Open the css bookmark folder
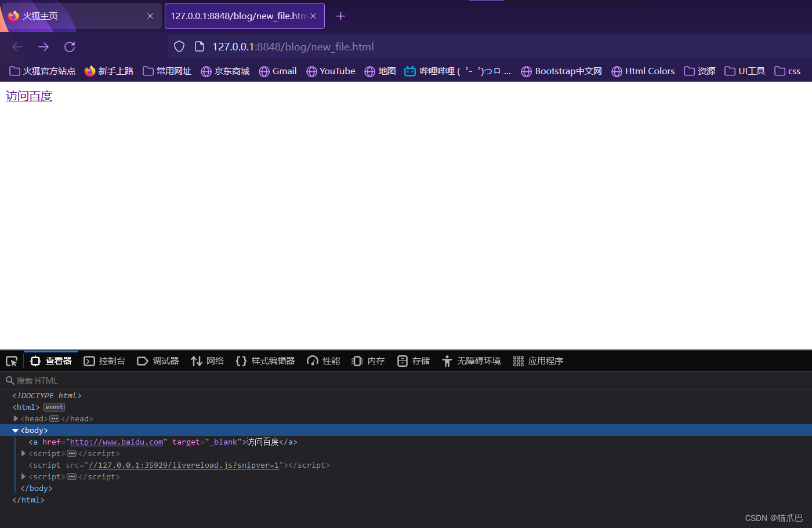 pyautogui.click(x=788, y=71)
